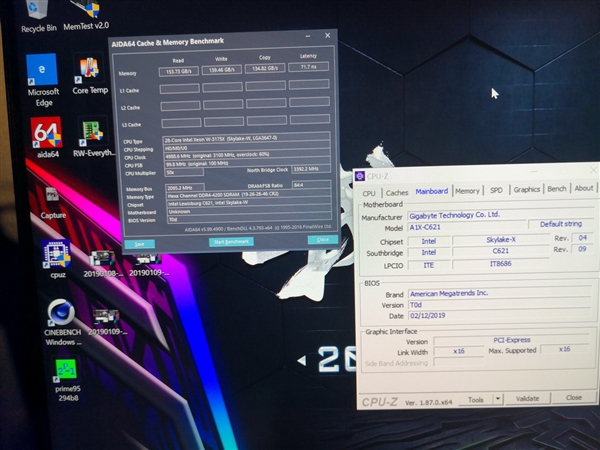Screen dimensions: 600x450
Task: Switch to Caches tab in CPU-Z
Action: [397, 192]
